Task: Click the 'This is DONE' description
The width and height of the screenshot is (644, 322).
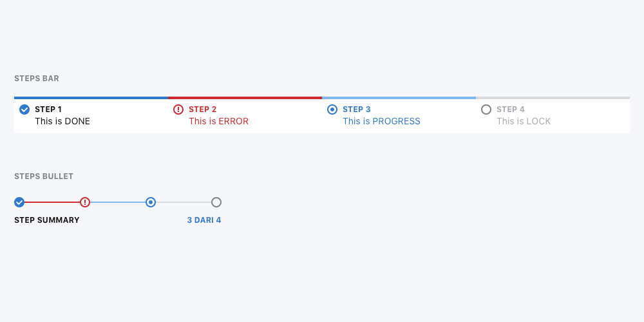Action: click(x=62, y=121)
